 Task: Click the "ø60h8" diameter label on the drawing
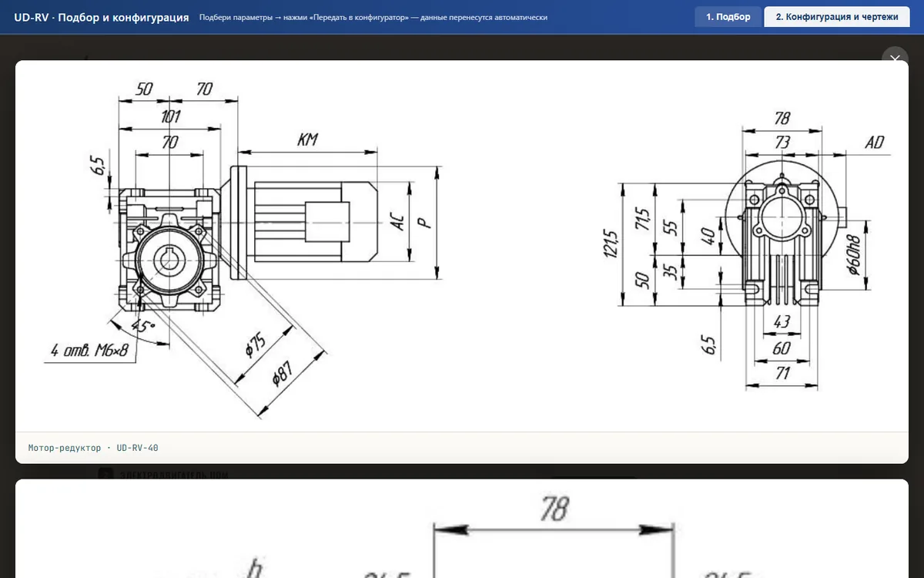pyautogui.click(x=852, y=254)
